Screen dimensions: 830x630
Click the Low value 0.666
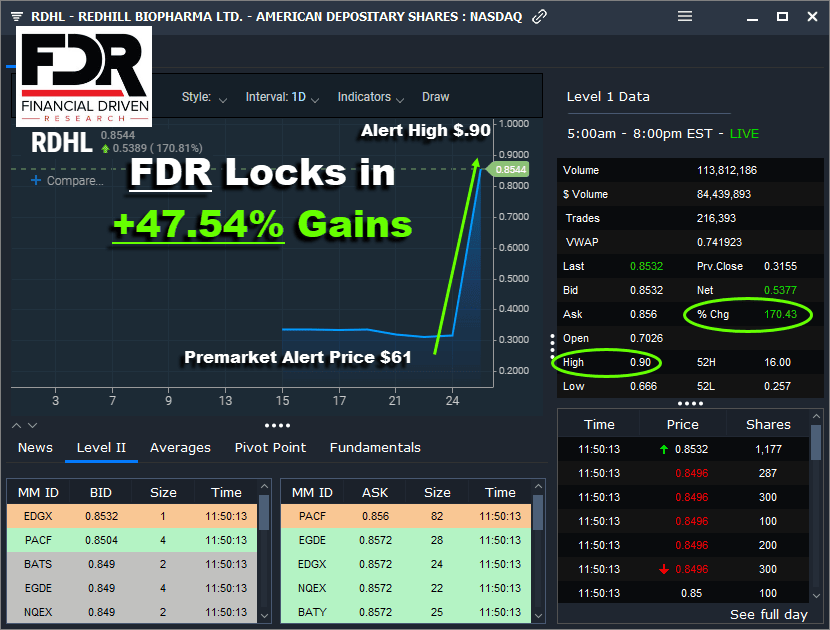pyautogui.click(x=643, y=386)
